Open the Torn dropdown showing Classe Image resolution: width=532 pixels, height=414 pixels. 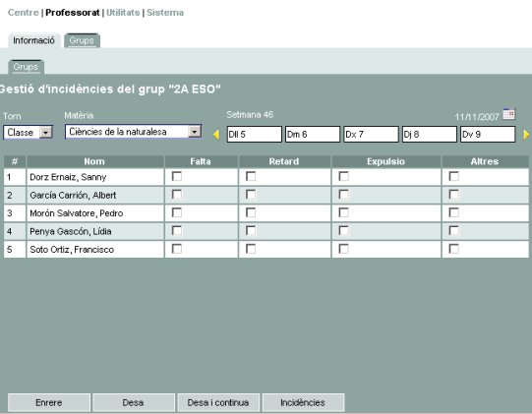pos(29,133)
